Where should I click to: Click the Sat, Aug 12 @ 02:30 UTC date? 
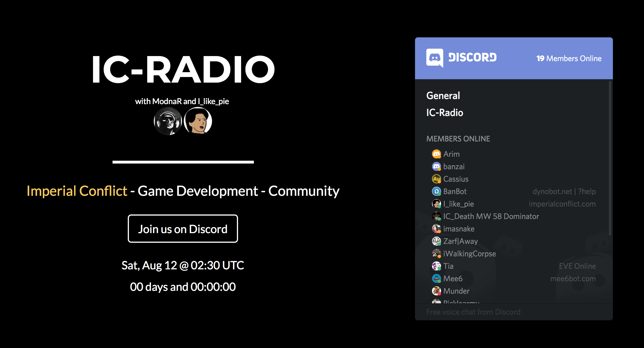coord(183,265)
